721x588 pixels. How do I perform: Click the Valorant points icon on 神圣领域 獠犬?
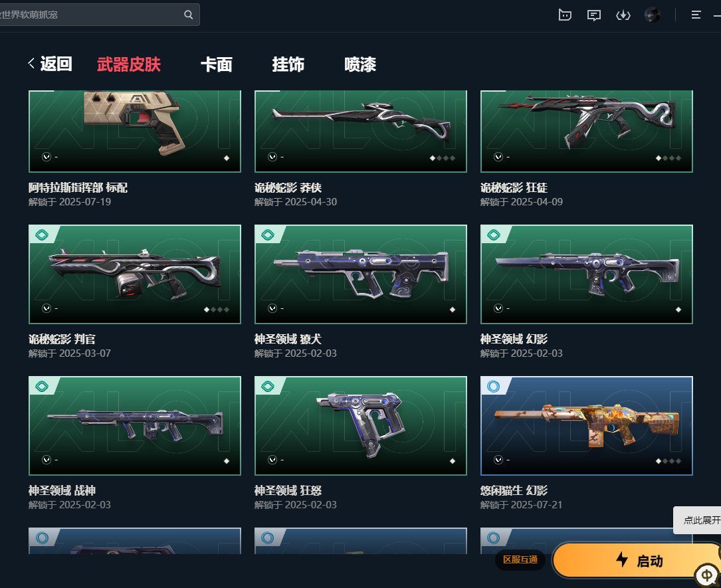coord(272,308)
